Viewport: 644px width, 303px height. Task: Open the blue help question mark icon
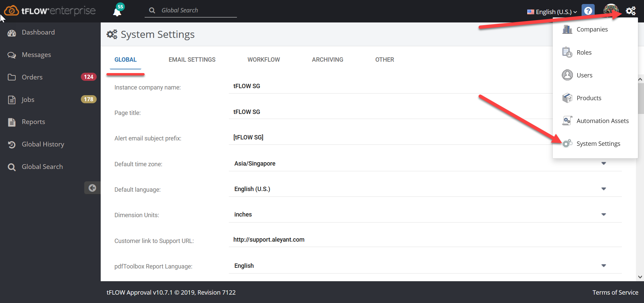tap(588, 11)
